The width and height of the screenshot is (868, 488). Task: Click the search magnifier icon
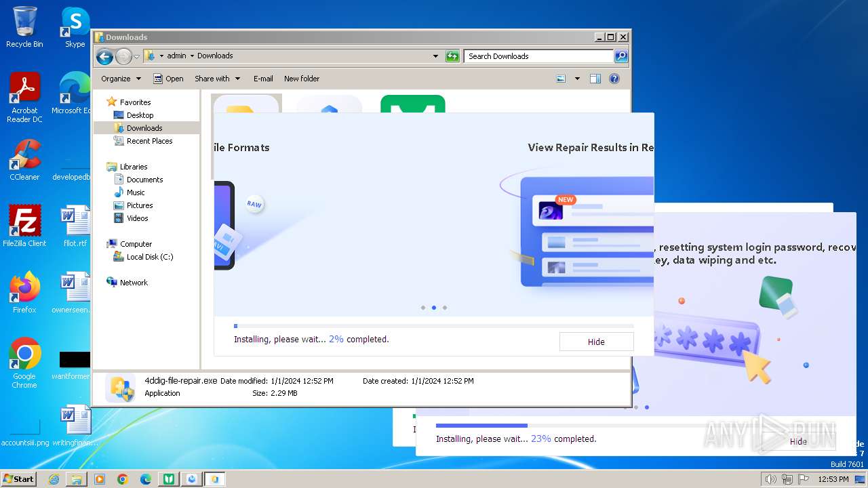620,56
